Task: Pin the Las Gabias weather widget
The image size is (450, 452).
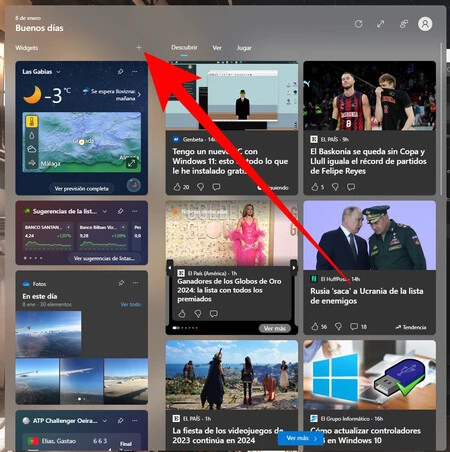Action: click(x=120, y=72)
